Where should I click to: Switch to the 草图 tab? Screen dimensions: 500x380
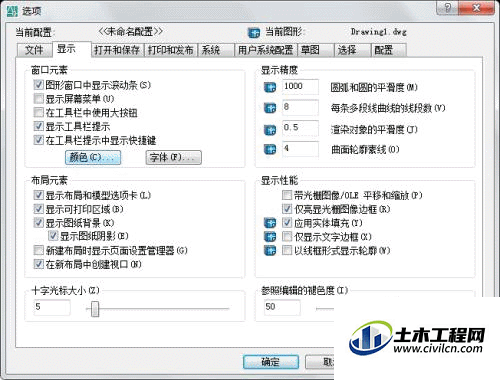315,50
